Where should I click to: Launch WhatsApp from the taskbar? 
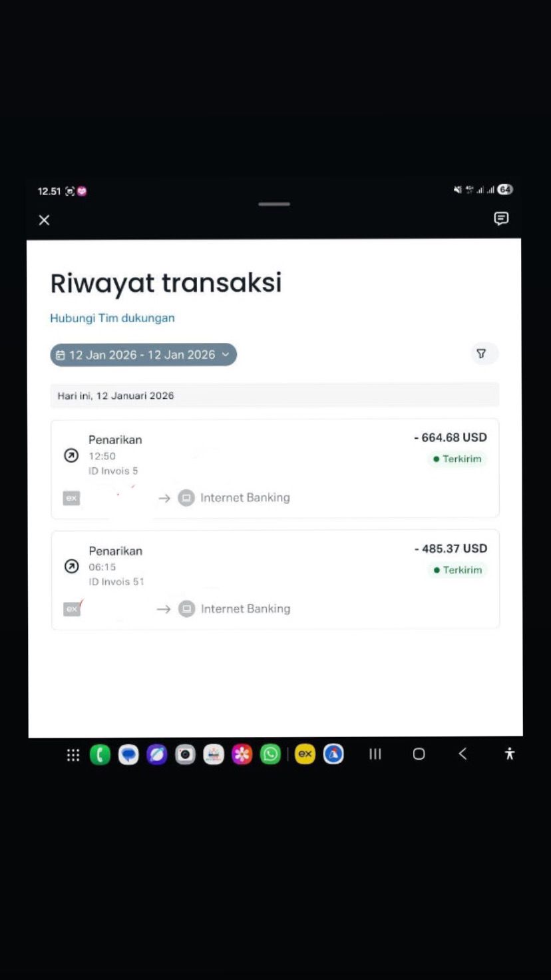click(x=270, y=754)
